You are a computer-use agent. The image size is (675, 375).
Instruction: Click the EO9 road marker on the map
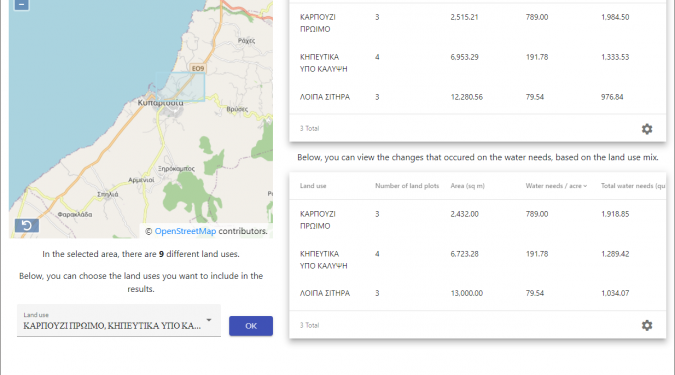pos(198,68)
